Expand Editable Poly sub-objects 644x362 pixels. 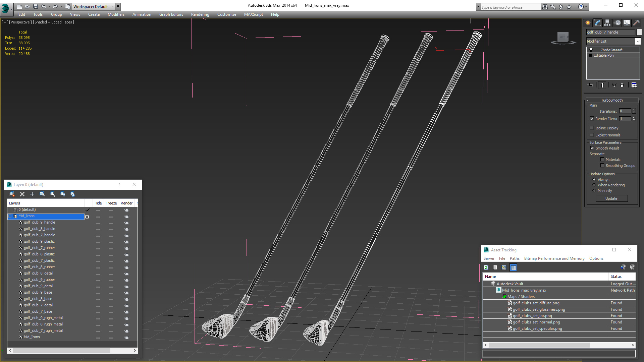point(590,55)
